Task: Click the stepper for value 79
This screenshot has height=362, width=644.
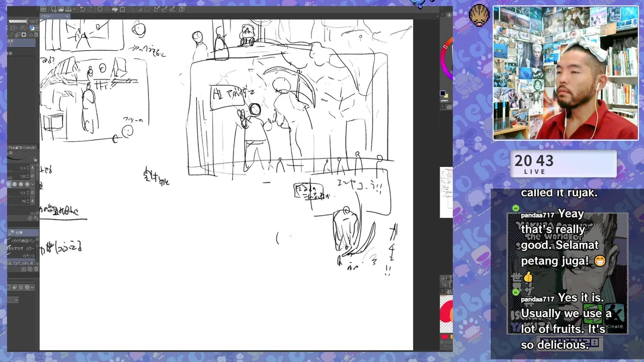Action: tap(28, 202)
